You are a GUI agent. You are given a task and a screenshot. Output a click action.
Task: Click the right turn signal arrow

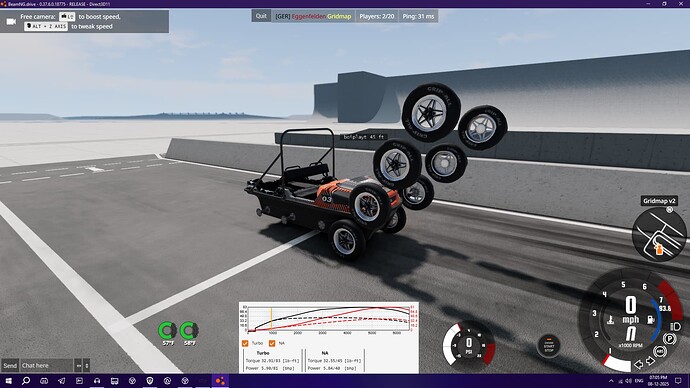(650, 362)
